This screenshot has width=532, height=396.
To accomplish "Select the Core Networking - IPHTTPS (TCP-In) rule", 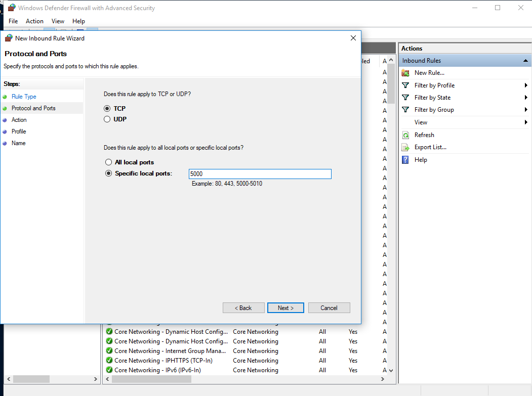I will (163, 361).
